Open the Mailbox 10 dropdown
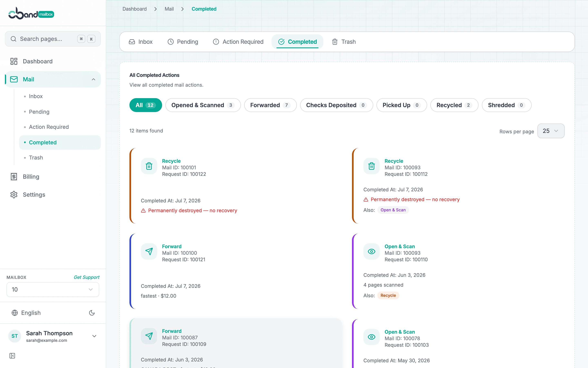 (x=53, y=290)
